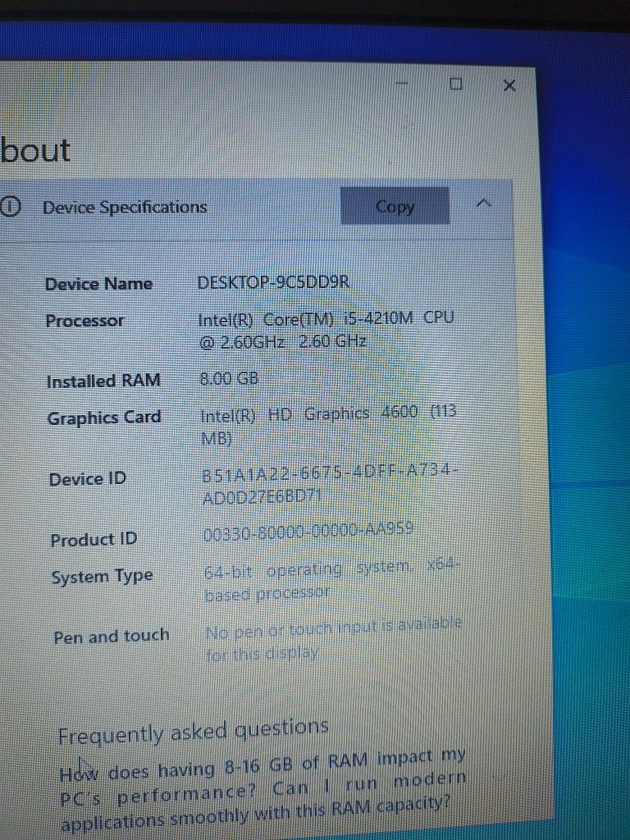The height and width of the screenshot is (840, 630).
Task: Select the Device ID value
Action: (x=329, y=484)
